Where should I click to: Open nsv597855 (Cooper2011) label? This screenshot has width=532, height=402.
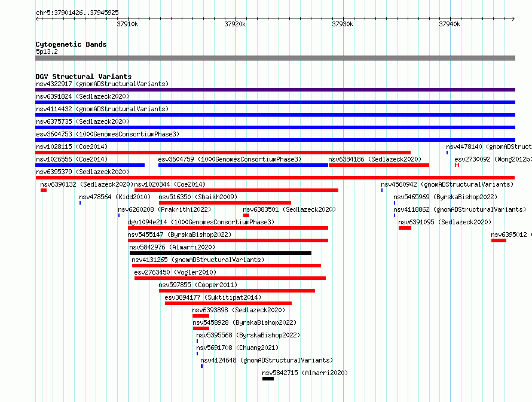[198, 285]
